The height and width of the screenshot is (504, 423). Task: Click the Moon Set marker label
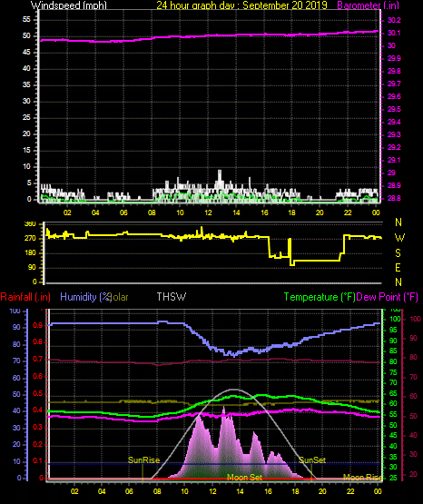point(245,478)
